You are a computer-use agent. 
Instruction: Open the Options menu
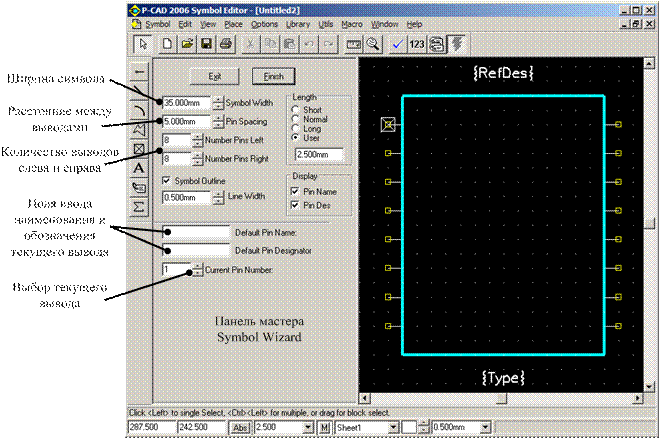pos(264,24)
